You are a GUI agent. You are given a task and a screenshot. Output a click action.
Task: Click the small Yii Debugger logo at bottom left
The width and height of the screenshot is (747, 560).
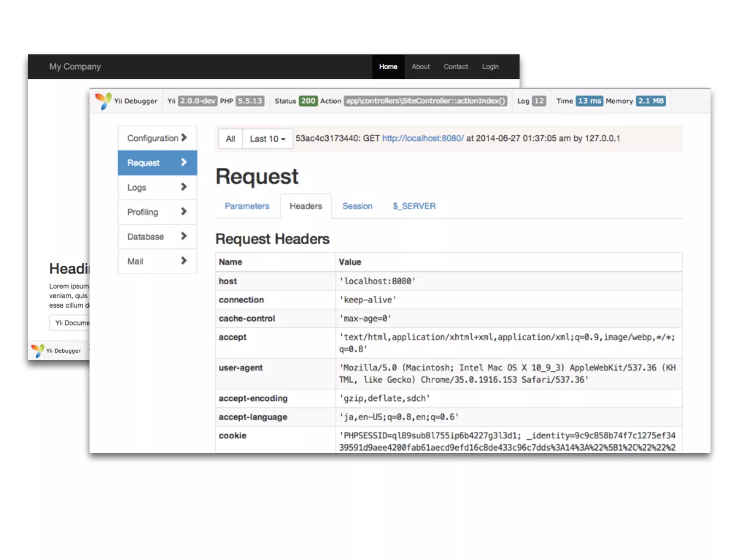tap(38, 350)
